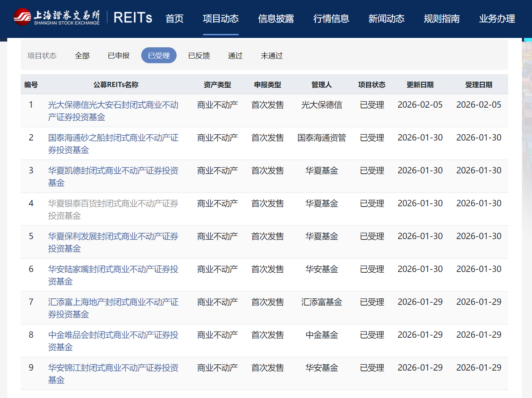Show projects with 未通过 status
Image resolution: width=532 pixels, height=398 pixels.
pos(272,56)
